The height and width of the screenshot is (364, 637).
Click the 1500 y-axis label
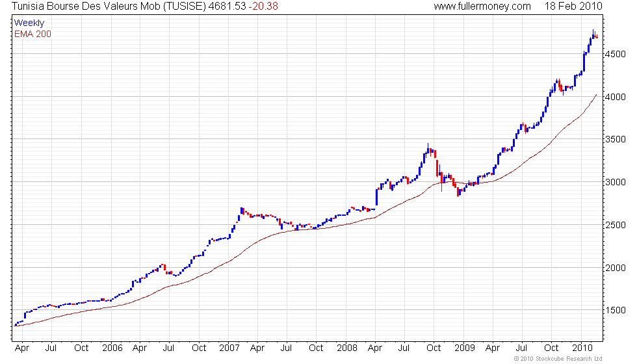615,311
